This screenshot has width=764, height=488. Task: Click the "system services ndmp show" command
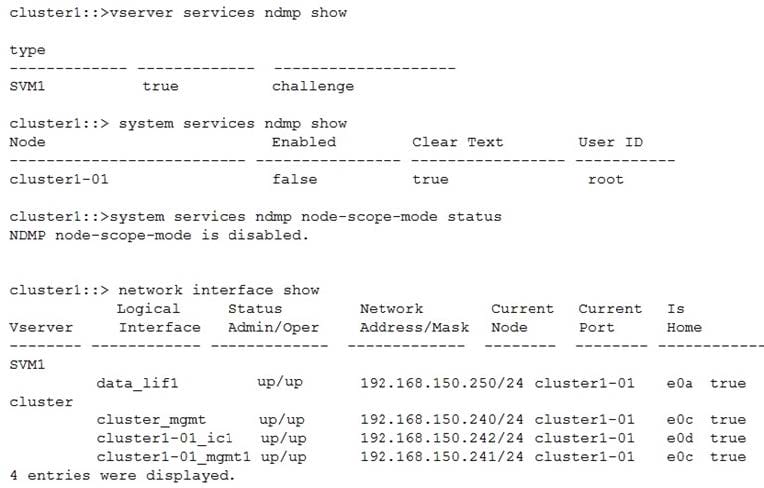[x=232, y=123]
